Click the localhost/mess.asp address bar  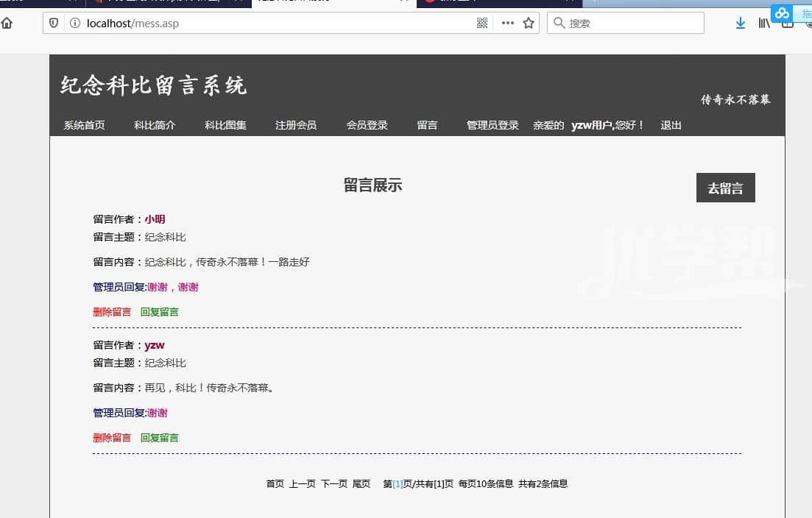click(x=272, y=24)
